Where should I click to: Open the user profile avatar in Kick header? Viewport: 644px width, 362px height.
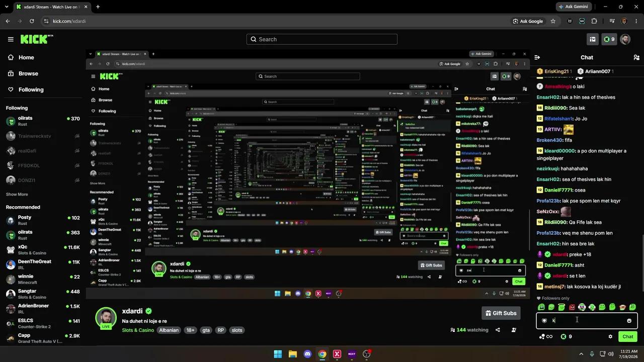click(x=625, y=39)
